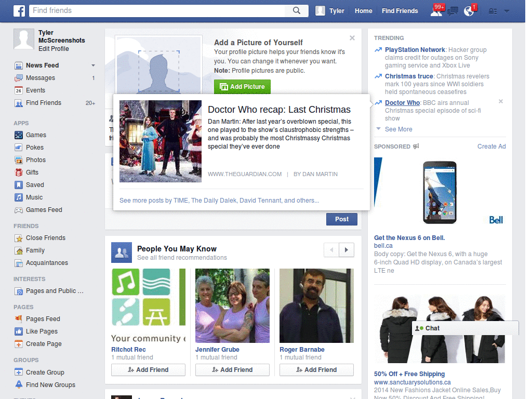Screen dimensions: 532x399
Task: Open Roger Barnabe's profile photo
Action: point(316,305)
